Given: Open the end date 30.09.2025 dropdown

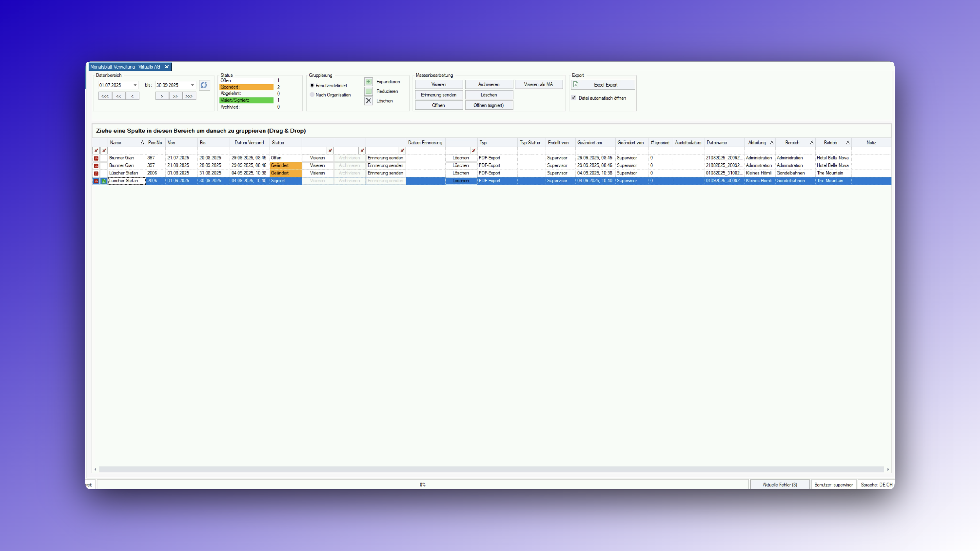Looking at the screenshot, I should point(192,85).
